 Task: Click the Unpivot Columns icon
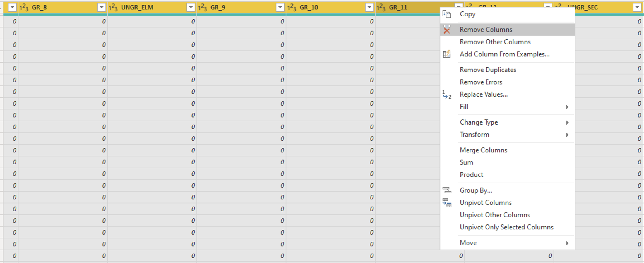tap(447, 203)
